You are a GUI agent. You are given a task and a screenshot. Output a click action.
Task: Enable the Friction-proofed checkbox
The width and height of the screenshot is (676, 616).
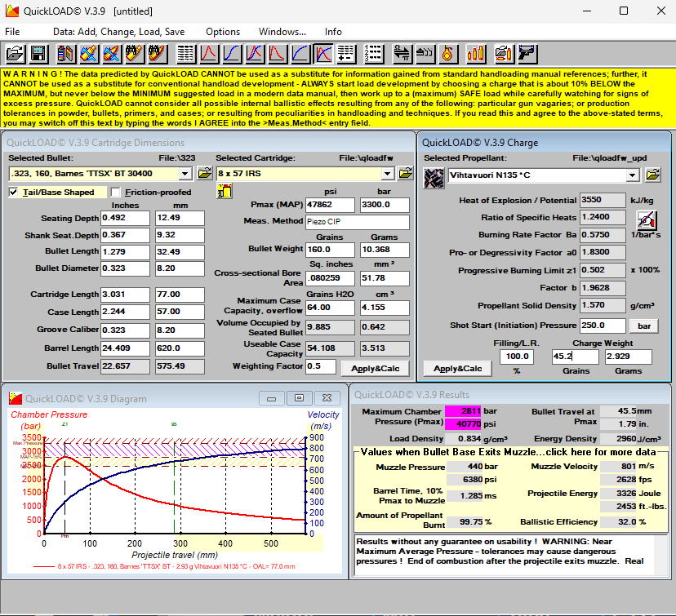click(115, 193)
